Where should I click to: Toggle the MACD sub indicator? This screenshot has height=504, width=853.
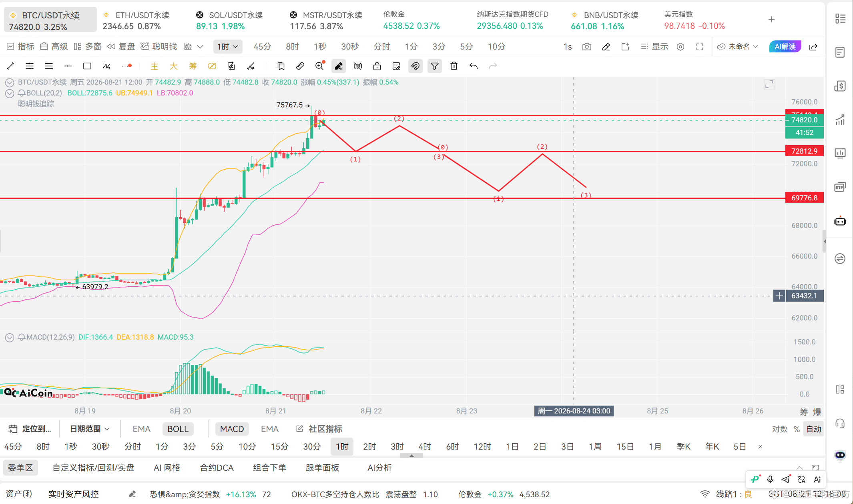232,429
